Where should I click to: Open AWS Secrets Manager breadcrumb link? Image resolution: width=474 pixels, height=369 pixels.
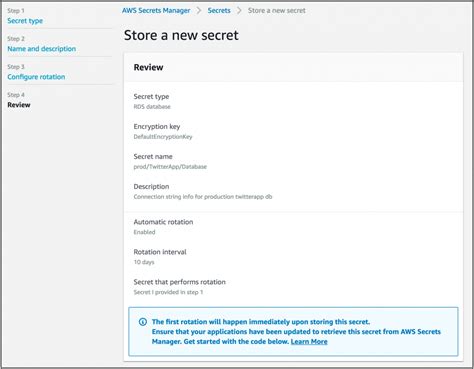[156, 11]
